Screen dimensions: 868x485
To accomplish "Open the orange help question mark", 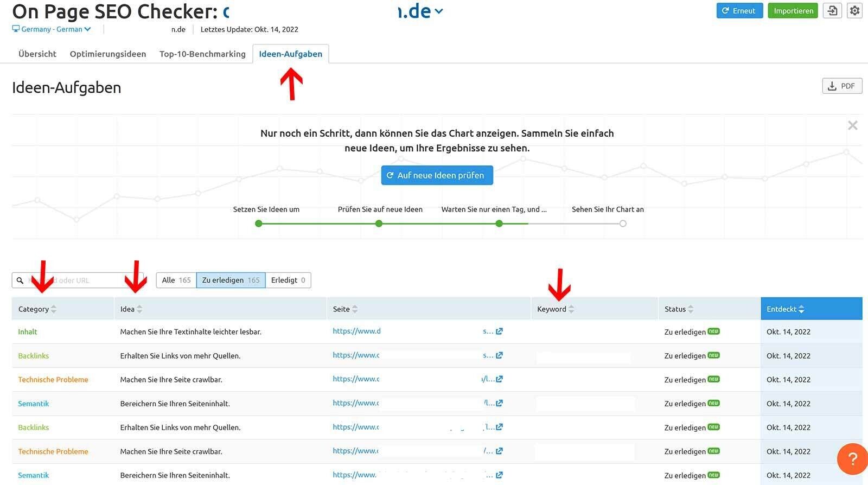I will point(852,459).
